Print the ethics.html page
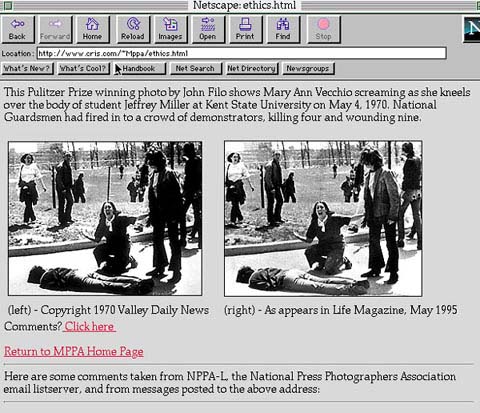This screenshot has width=480, height=413. tap(245, 29)
